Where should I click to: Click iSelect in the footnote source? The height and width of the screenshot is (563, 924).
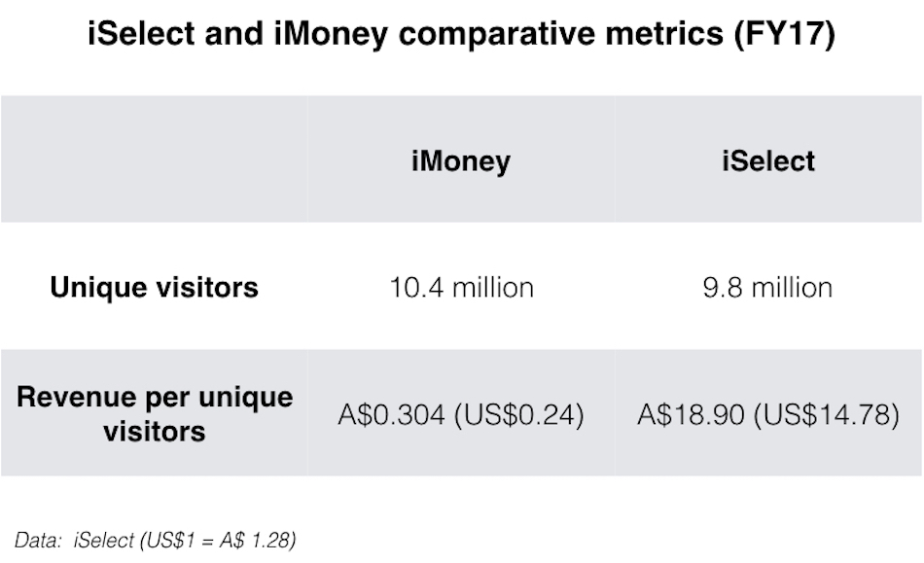pos(104,540)
